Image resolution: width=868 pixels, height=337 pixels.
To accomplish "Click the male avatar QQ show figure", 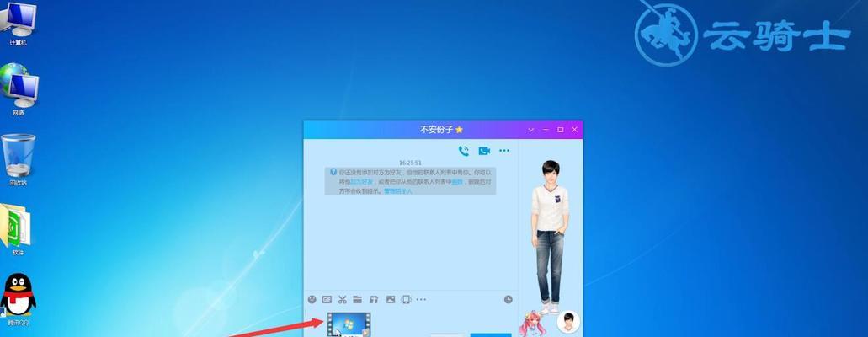I will tap(550, 238).
